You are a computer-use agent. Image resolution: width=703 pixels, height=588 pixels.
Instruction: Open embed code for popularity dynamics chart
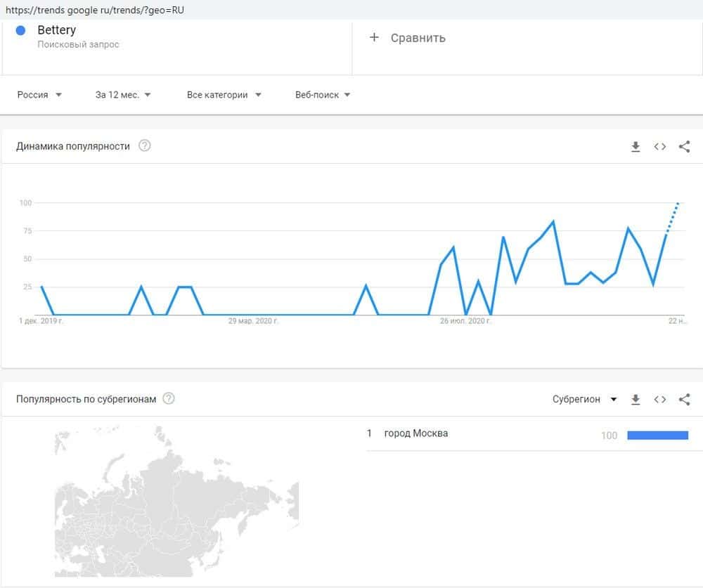pyautogui.click(x=659, y=147)
